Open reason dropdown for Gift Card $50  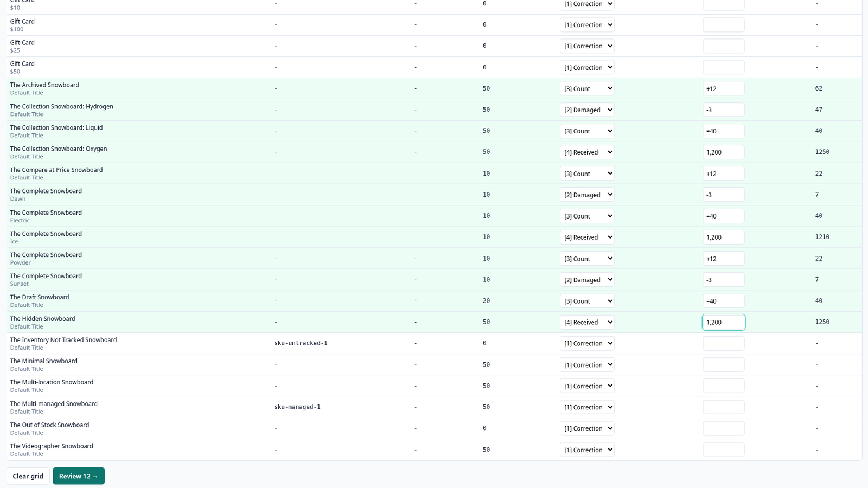[x=587, y=67]
